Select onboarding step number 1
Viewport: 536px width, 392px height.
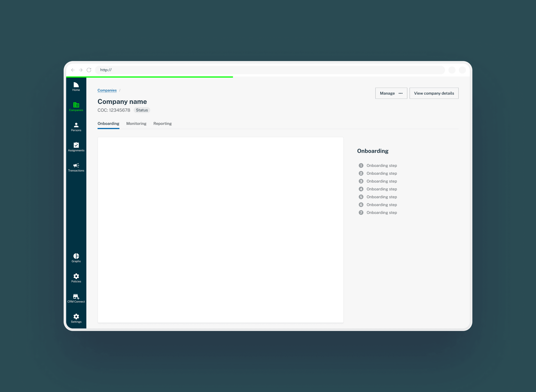pyautogui.click(x=381, y=166)
